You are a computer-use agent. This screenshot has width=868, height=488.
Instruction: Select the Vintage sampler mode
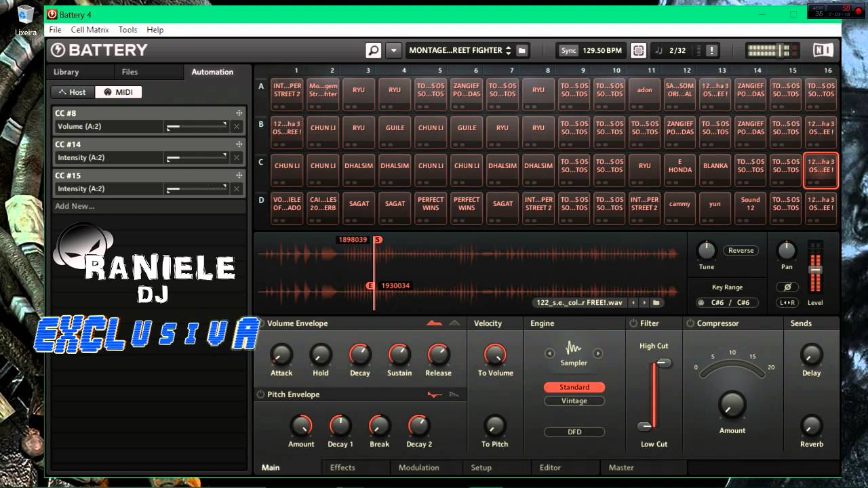[x=574, y=401]
